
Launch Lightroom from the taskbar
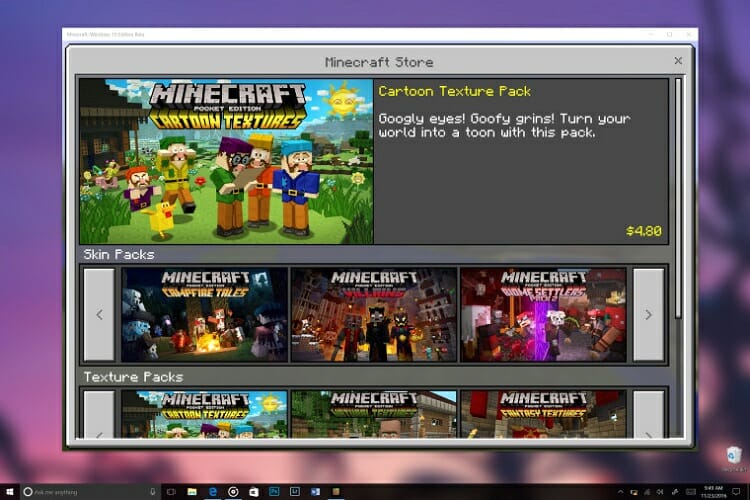click(x=295, y=491)
